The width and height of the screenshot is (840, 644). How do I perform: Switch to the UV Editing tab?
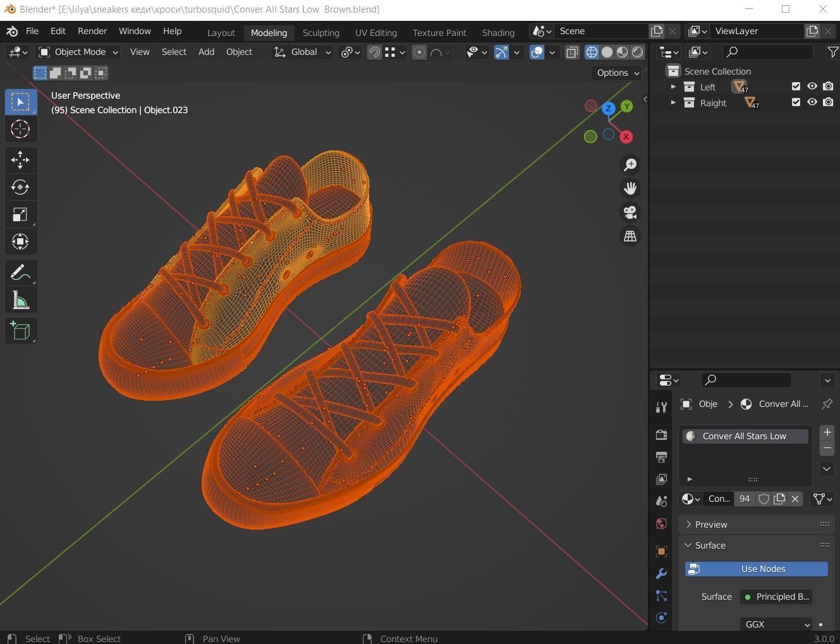tap(375, 32)
